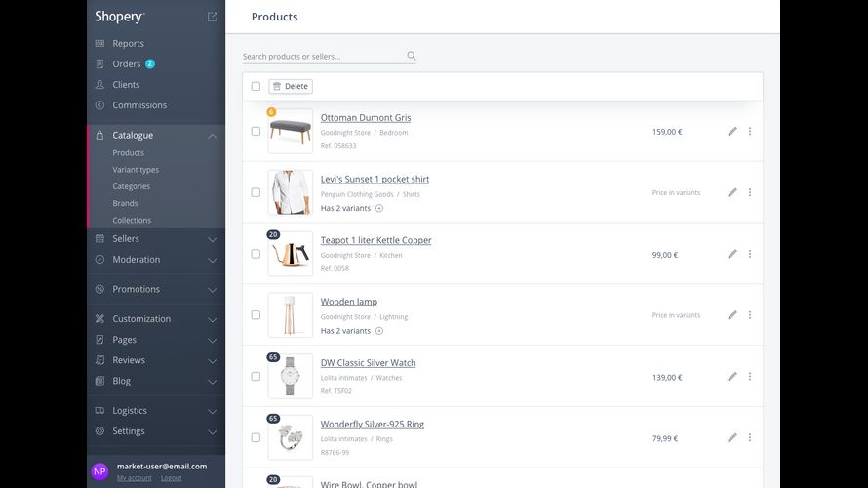Open the Ottoman Dumont Gris product link
The height and width of the screenshot is (488, 868).
(366, 117)
